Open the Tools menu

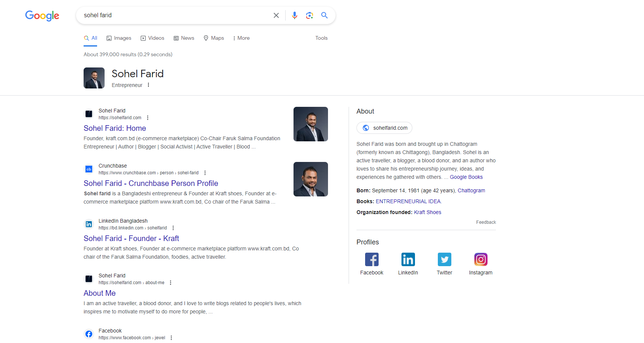pos(321,38)
